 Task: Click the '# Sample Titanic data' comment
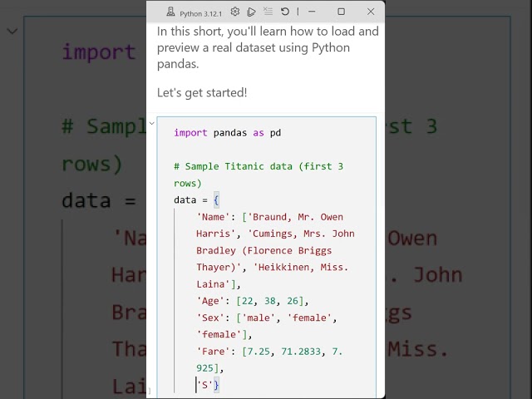(259, 175)
